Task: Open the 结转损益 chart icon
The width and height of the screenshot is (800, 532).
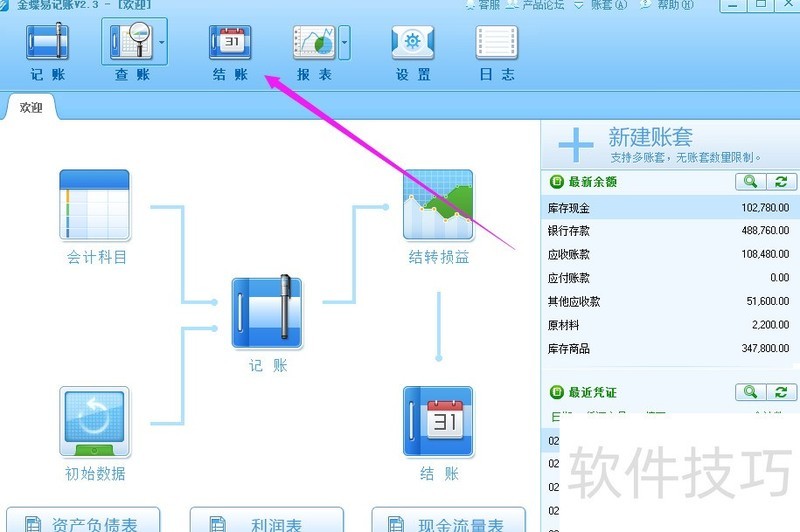Action: tap(438, 205)
